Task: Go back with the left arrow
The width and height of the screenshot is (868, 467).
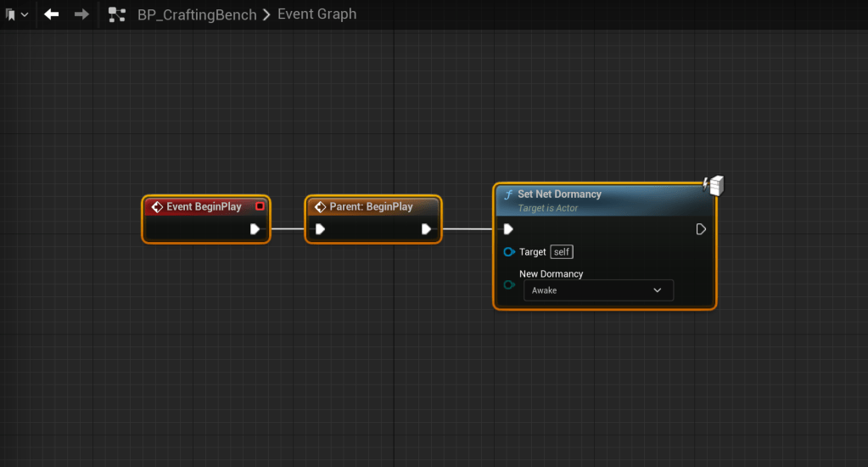Action: point(52,14)
